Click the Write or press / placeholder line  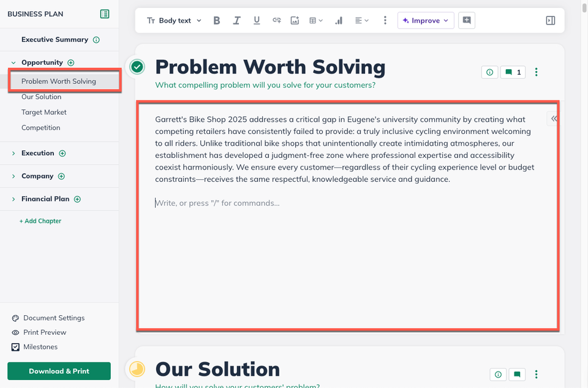coord(217,203)
